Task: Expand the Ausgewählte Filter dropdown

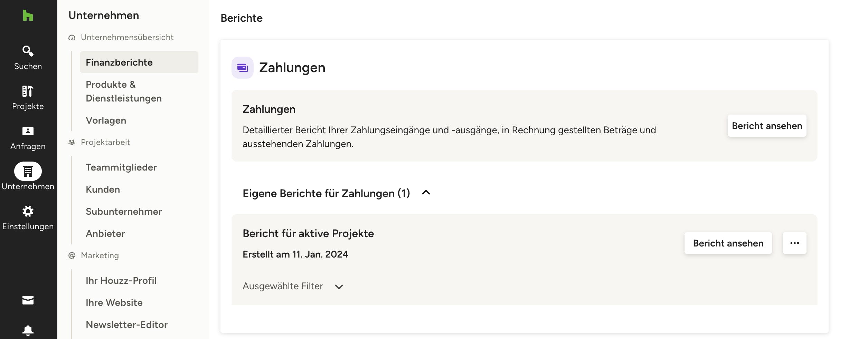Action: 339,287
